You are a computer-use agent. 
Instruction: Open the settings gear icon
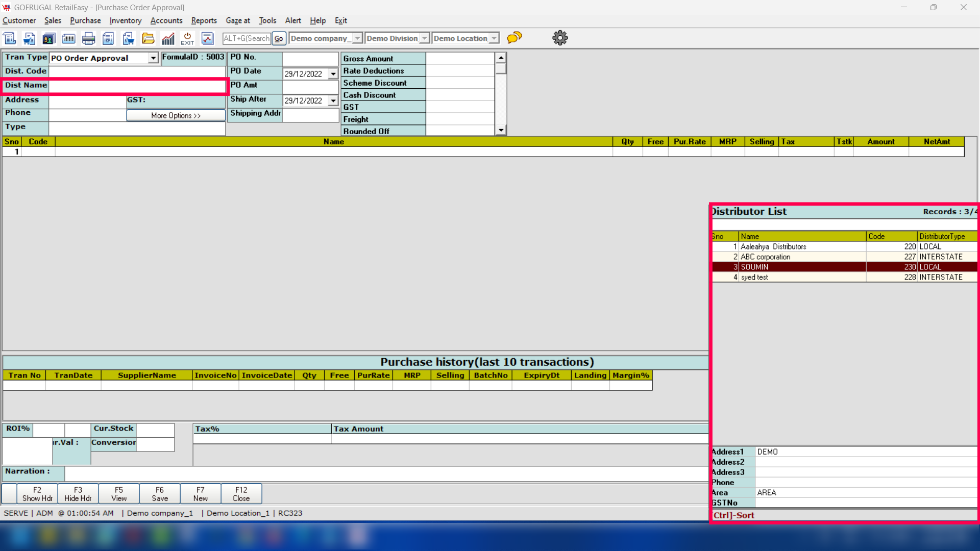click(x=560, y=38)
